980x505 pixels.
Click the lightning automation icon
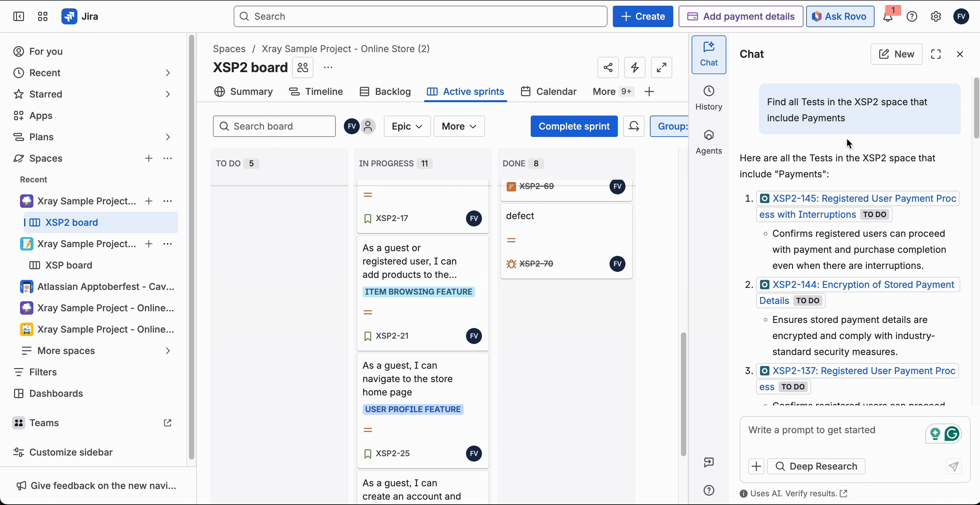pyautogui.click(x=635, y=67)
